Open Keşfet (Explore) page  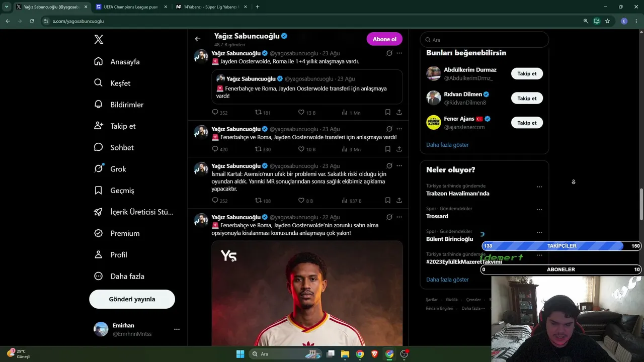(112, 83)
